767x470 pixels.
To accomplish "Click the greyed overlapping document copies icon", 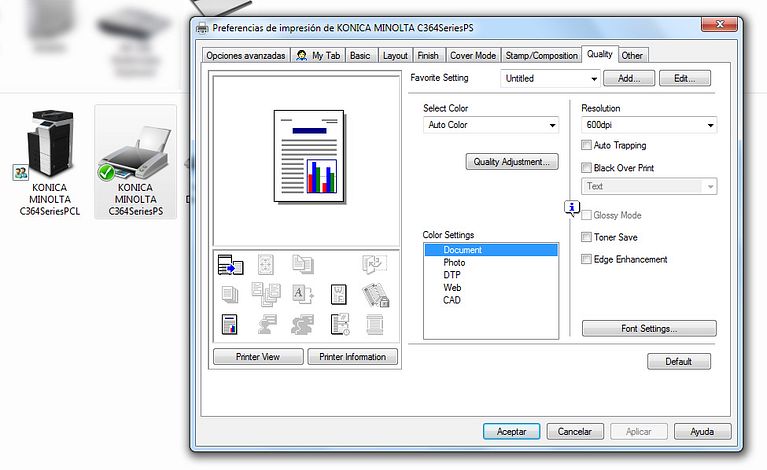I will [x=303, y=264].
